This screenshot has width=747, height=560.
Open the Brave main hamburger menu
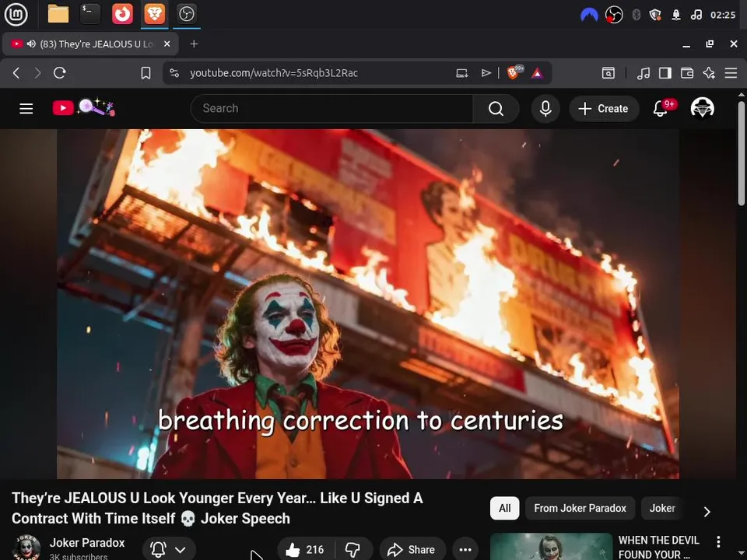point(731,73)
